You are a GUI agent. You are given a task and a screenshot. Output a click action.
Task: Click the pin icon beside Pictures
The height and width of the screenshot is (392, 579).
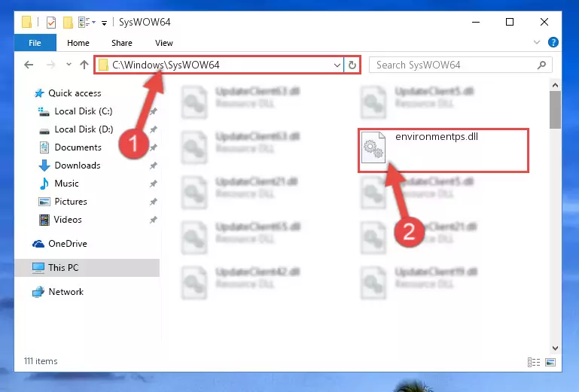coord(154,202)
